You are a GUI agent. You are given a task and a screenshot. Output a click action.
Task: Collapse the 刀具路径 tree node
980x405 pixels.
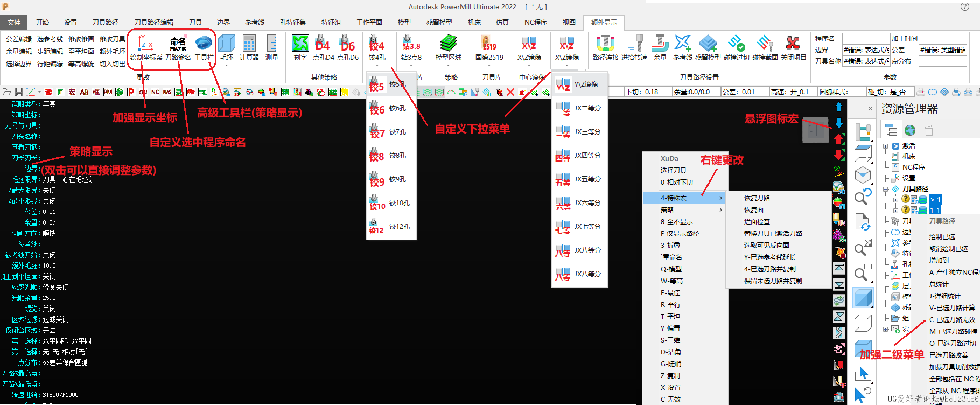click(x=886, y=189)
